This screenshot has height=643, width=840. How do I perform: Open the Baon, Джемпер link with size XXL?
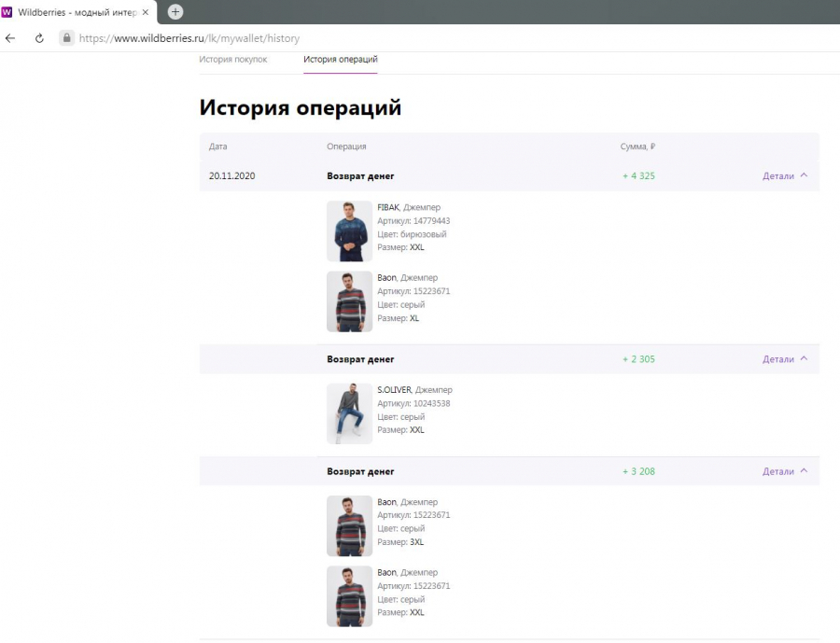[x=407, y=572]
